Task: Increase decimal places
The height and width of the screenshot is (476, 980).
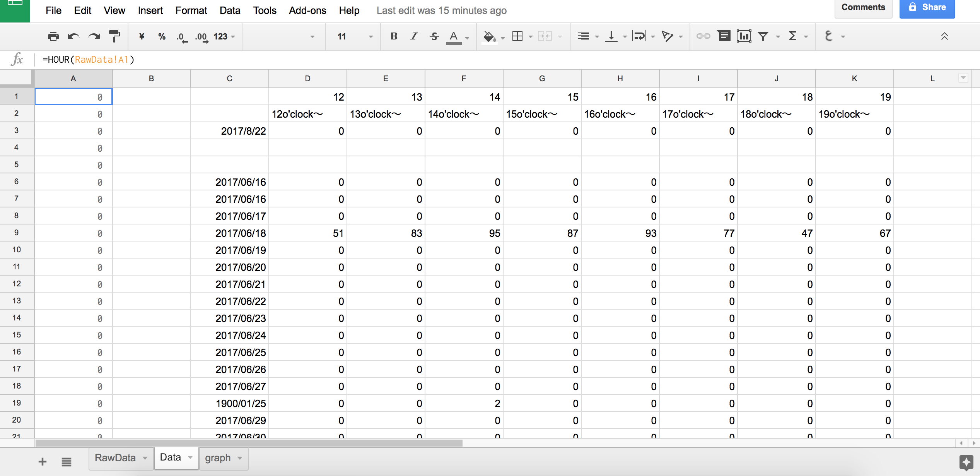Action: (x=201, y=37)
